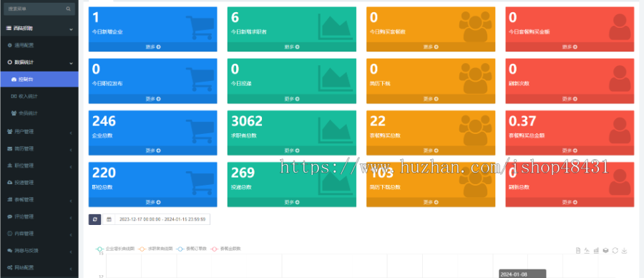The height and width of the screenshot is (278, 644).
Task: Select the 控制台 menu item
Action: coord(39,79)
